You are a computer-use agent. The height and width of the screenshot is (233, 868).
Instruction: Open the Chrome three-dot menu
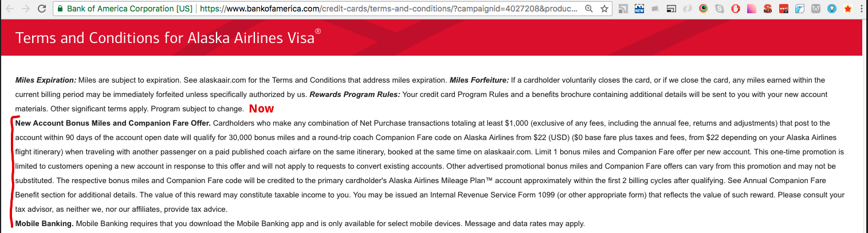pos(862,9)
